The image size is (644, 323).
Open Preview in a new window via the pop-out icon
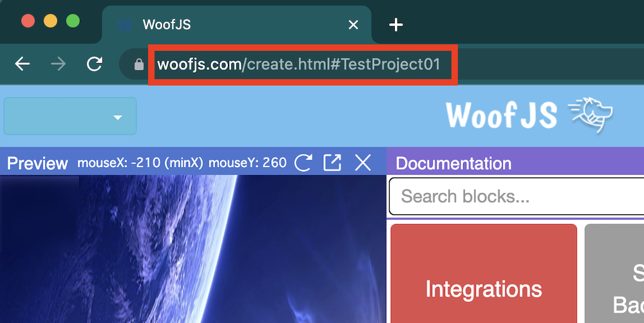(x=332, y=163)
